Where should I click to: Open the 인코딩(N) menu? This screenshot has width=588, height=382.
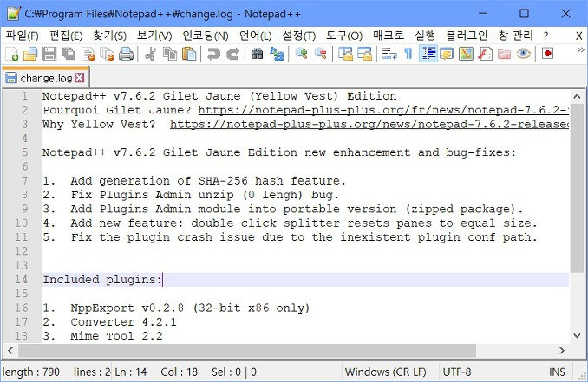pyautogui.click(x=206, y=36)
